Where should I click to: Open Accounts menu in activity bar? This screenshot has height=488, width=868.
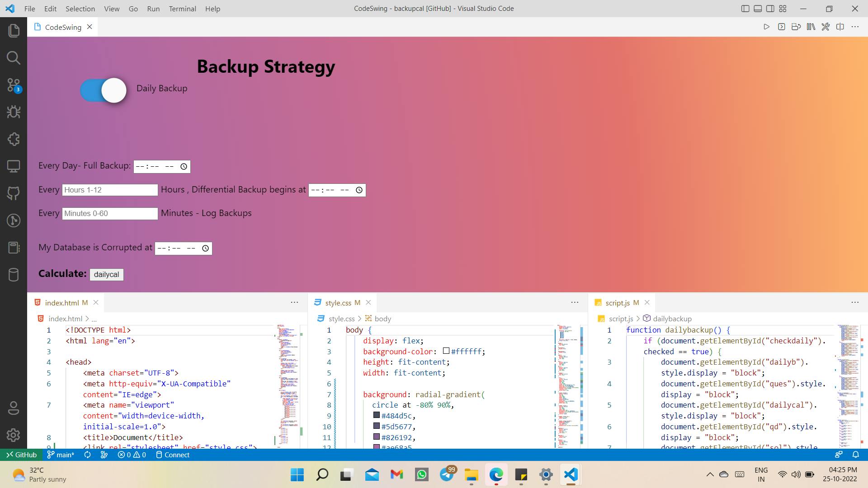click(x=14, y=408)
